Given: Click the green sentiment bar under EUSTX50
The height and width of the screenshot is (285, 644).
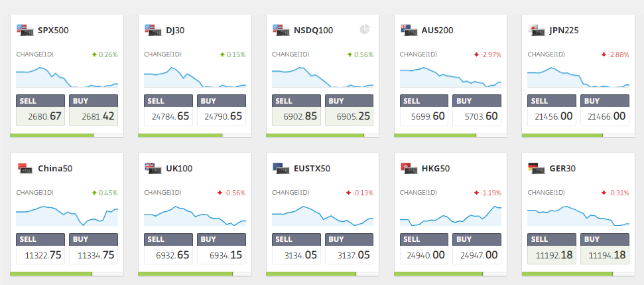Looking at the screenshot, I should 311,274.
